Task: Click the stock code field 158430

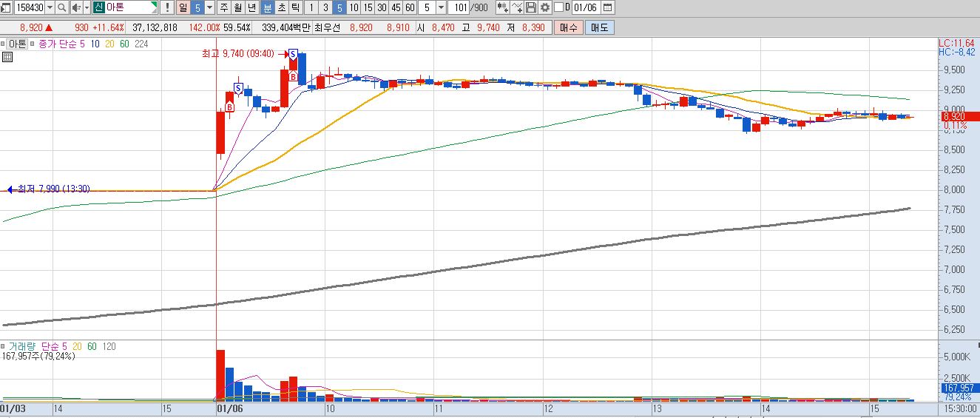Action: pos(30,7)
